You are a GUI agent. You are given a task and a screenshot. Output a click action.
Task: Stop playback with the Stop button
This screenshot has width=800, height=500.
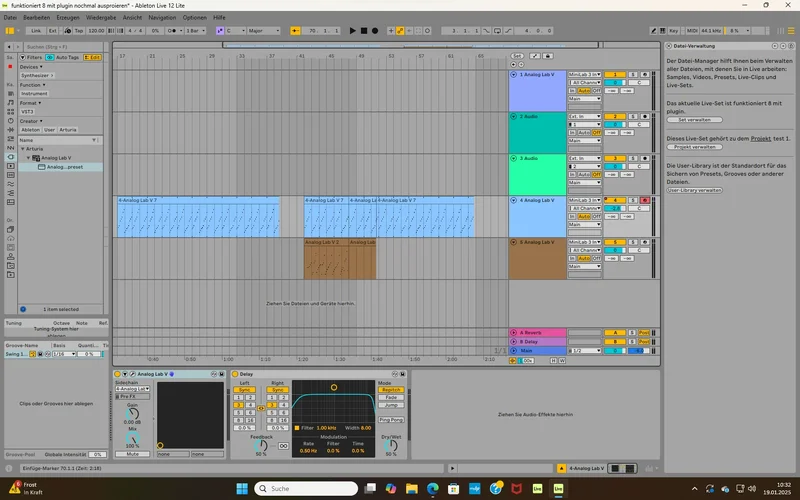point(364,31)
